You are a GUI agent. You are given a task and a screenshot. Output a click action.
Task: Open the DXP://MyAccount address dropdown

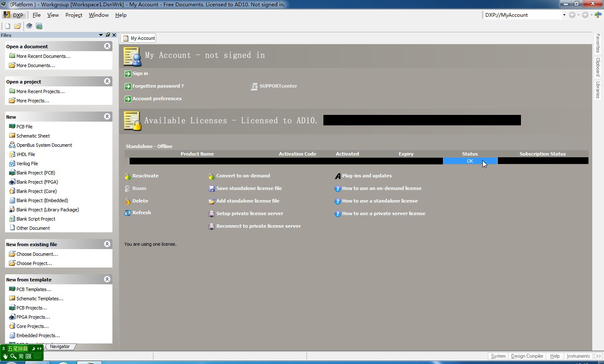564,15
